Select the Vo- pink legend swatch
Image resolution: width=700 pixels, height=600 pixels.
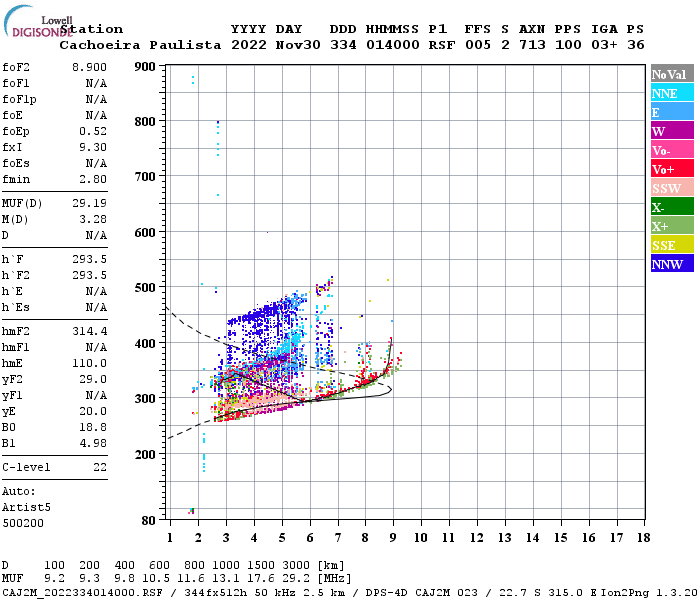coord(672,150)
